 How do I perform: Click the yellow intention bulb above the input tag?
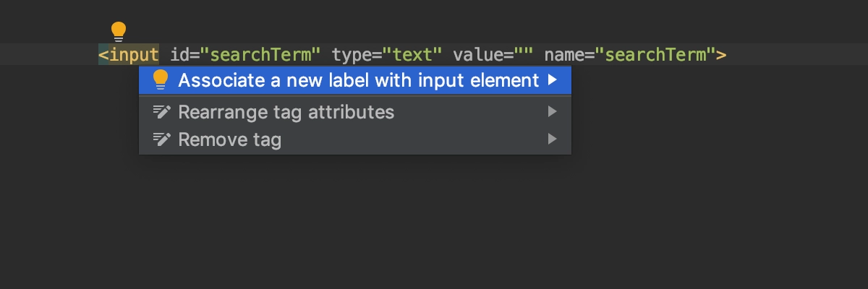pos(118,31)
